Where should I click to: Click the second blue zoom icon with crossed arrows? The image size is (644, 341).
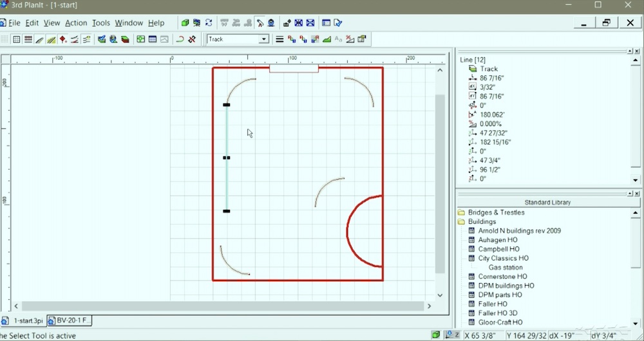310,23
